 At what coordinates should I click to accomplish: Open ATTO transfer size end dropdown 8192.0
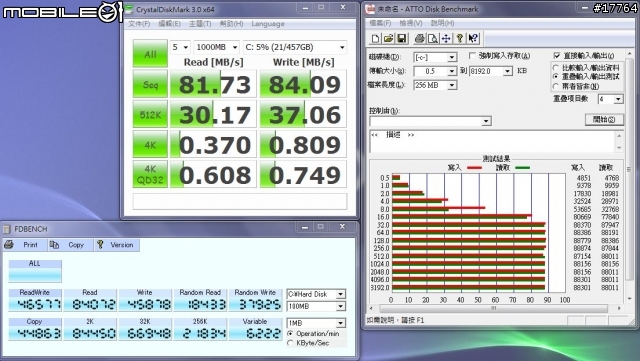click(x=491, y=71)
